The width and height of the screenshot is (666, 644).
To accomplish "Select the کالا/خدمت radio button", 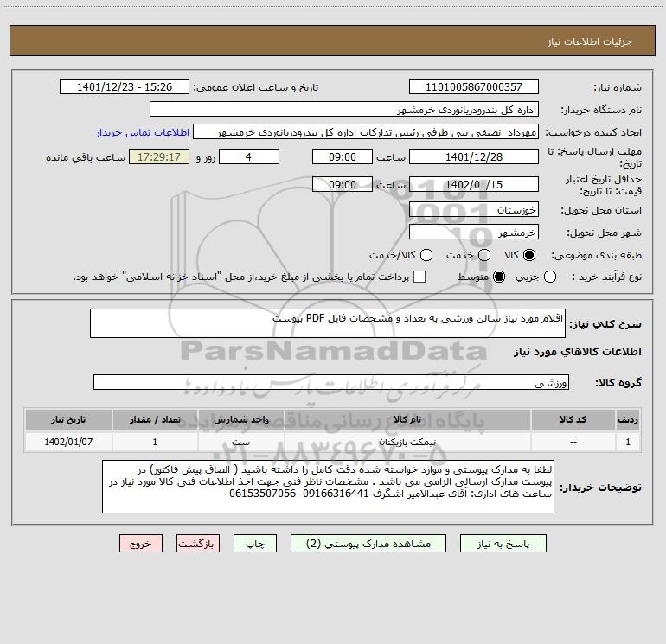I will coord(426,255).
